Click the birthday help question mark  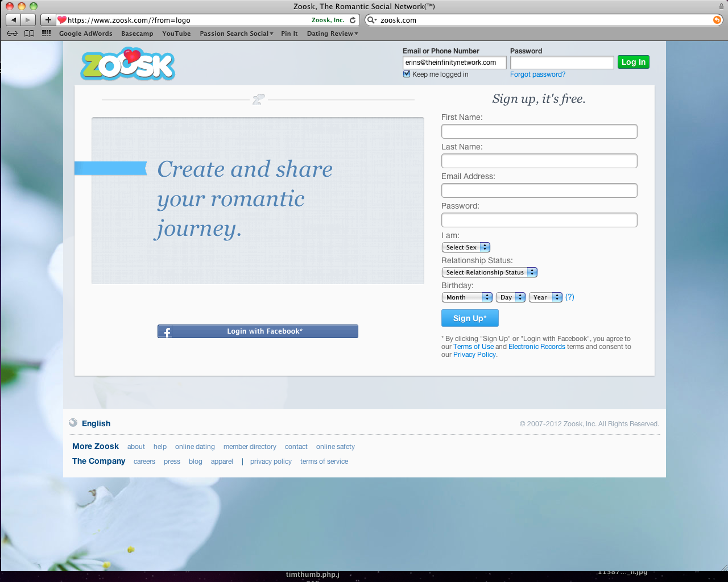tap(570, 297)
